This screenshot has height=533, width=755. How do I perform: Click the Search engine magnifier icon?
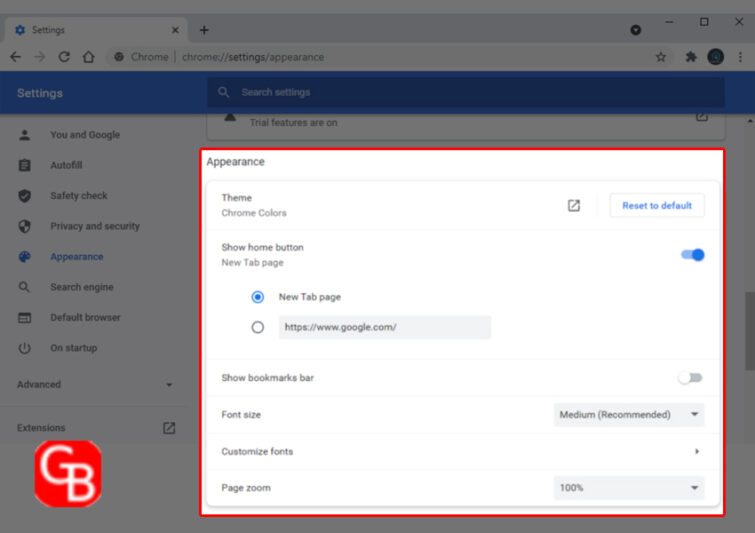click(25, 287)
